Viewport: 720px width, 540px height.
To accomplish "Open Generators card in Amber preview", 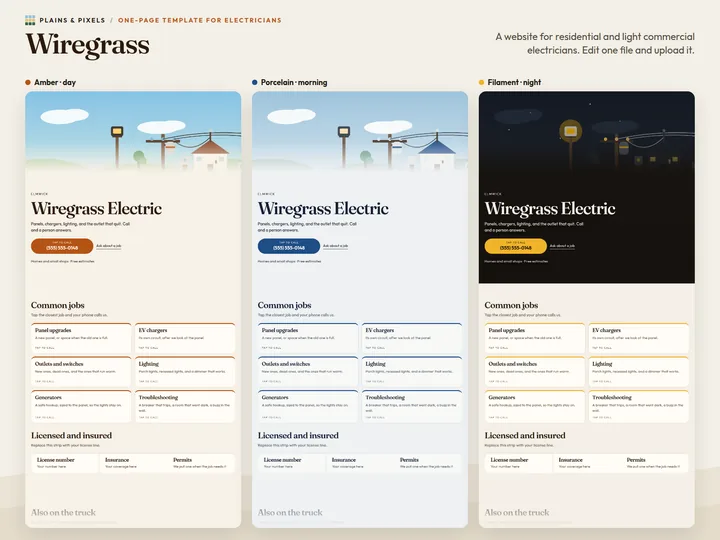I will (81, 406).
